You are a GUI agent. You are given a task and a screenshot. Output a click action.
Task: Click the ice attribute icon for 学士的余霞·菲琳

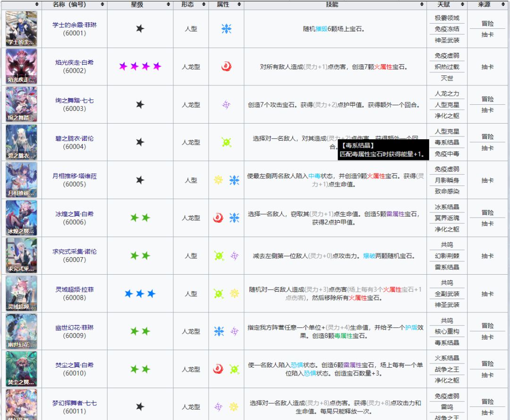pos(226,29)
